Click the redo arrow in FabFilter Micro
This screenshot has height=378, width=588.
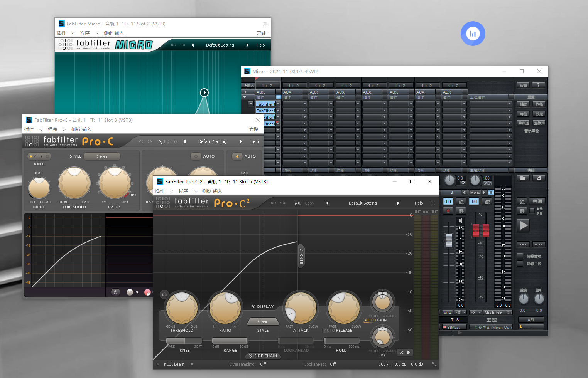click(x=183, y=45)
